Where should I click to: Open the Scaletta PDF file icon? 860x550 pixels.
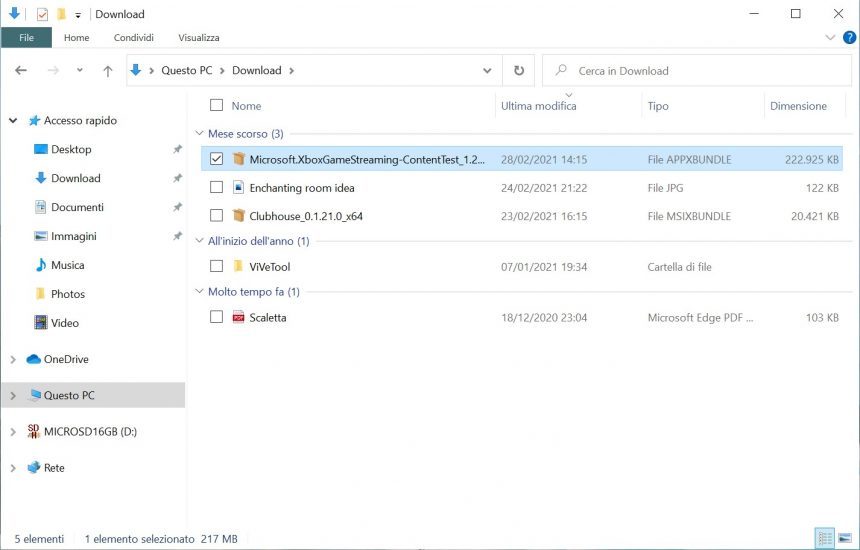(239, 317)
